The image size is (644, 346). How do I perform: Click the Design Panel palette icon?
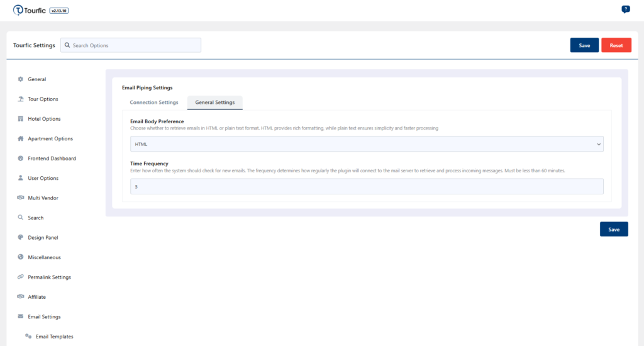click(x=21, y=237)
